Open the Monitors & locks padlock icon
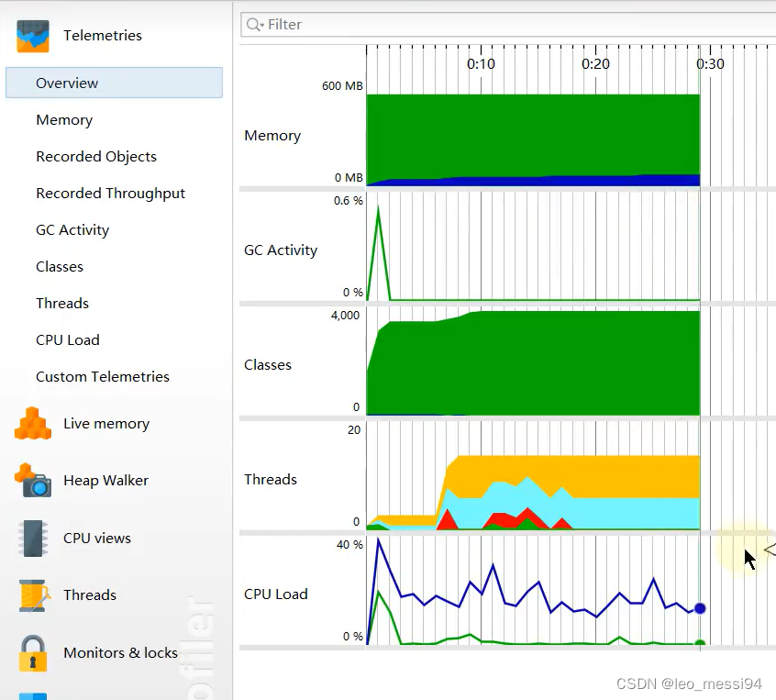This screenshot has width=776, height=700. point(33,653)
